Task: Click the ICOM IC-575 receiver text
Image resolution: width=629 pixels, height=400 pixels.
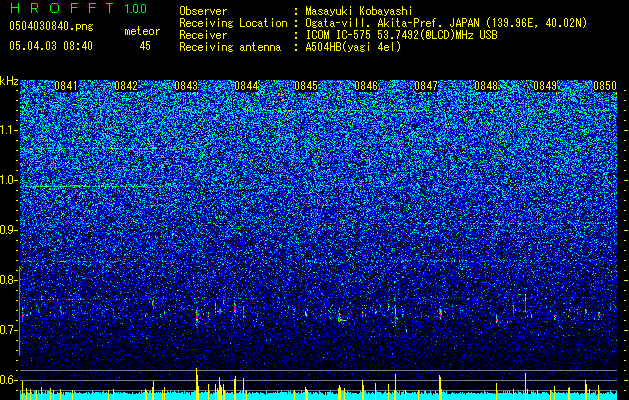Action: coord(401,35)
